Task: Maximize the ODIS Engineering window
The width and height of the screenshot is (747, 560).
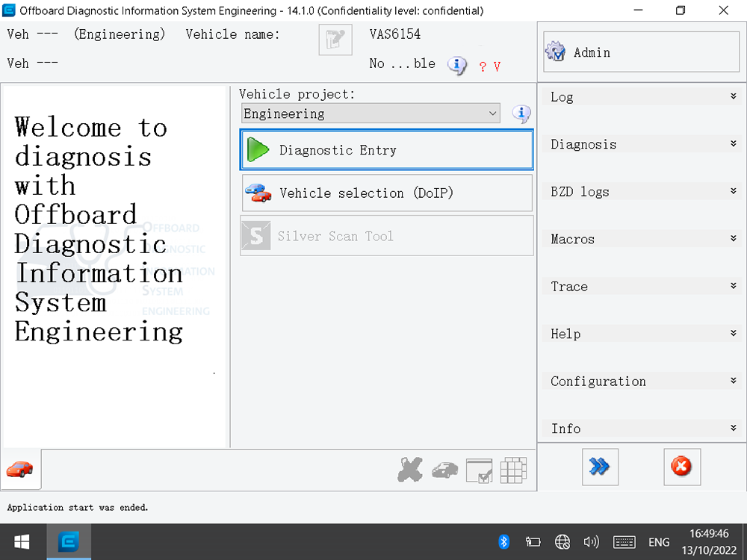Action: point(681,10)
